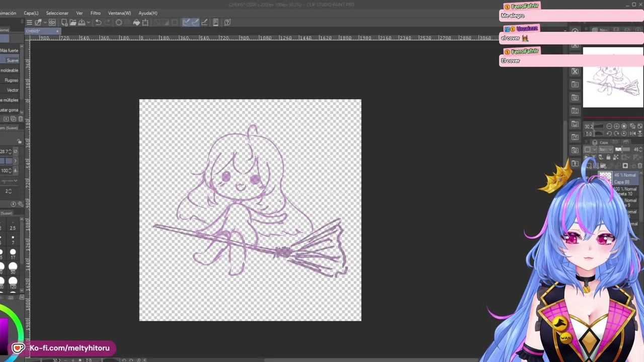The height and width of the screenshot is (362, 644).
Task: Open the Ayuda(H) menu
Action: click(x=148, y=13)
